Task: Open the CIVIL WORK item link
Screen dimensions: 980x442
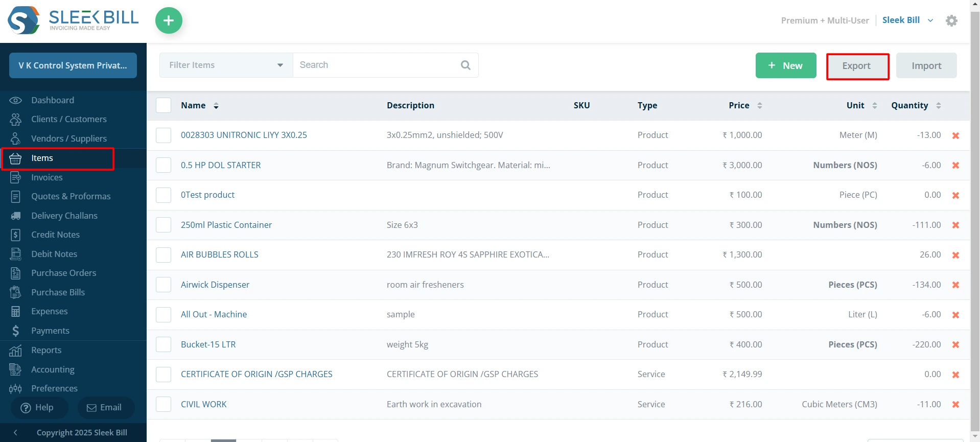Action: coord(204,404)
